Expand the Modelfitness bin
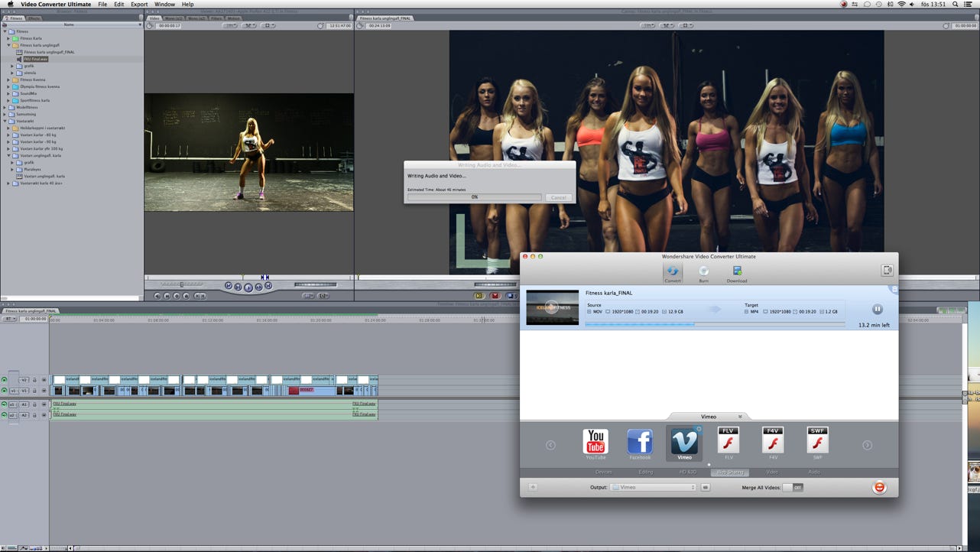 pyautogui.click(x=5, y=107)
